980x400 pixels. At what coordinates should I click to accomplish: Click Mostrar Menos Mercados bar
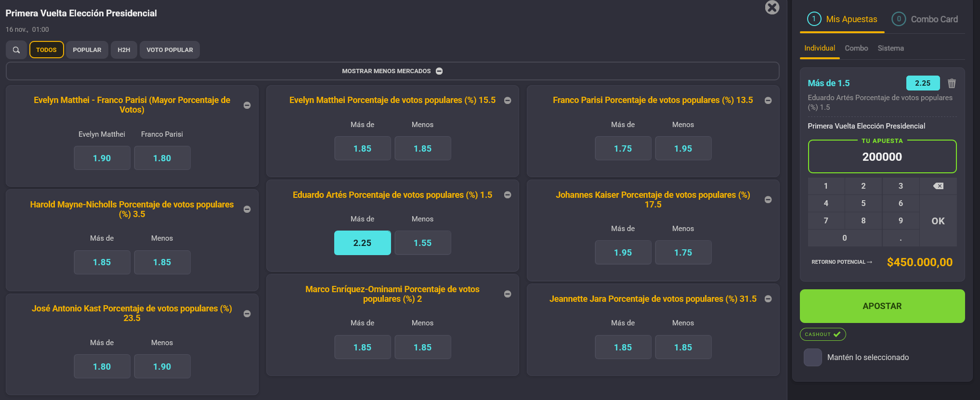(x=392, y=71)
